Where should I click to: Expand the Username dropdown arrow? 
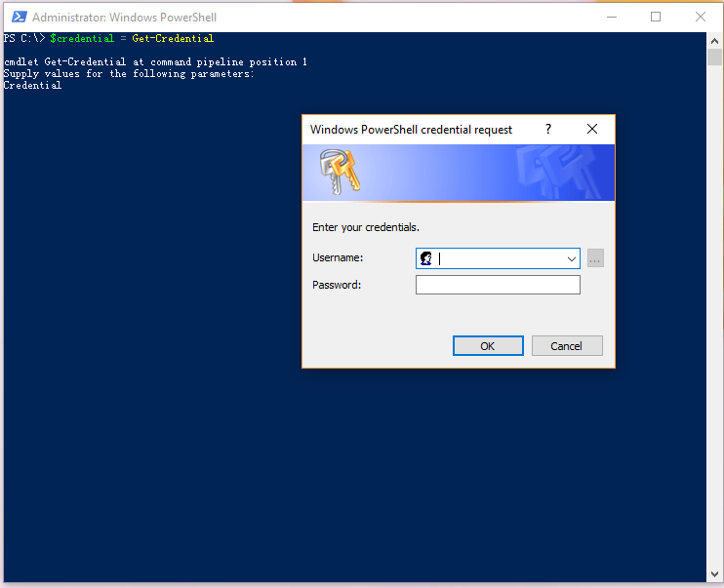[x=572, y=258]
